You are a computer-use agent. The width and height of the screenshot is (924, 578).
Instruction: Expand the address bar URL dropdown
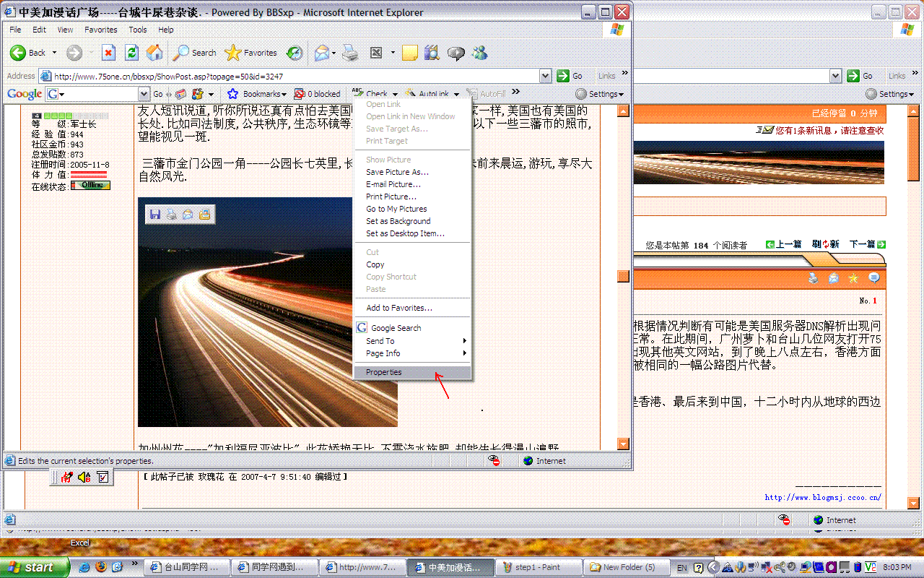(546, 76)
